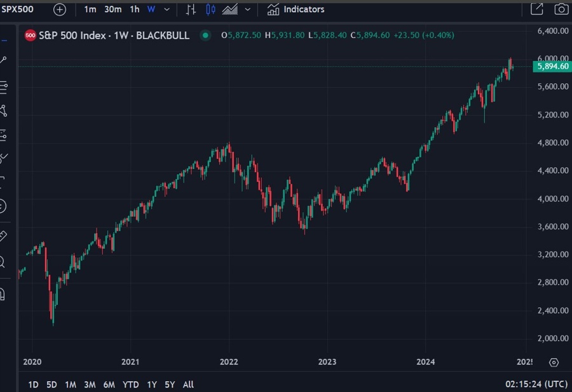Switch chart style using the candlestick icon
The height and width of the screenshot is (392, 572).
(x=210, y=9)
